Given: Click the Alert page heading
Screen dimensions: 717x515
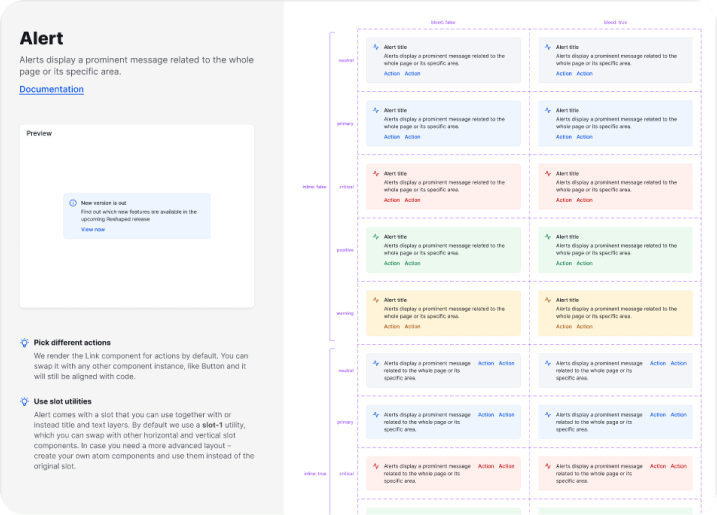Looking at the screenshot, I should point(42,38).
